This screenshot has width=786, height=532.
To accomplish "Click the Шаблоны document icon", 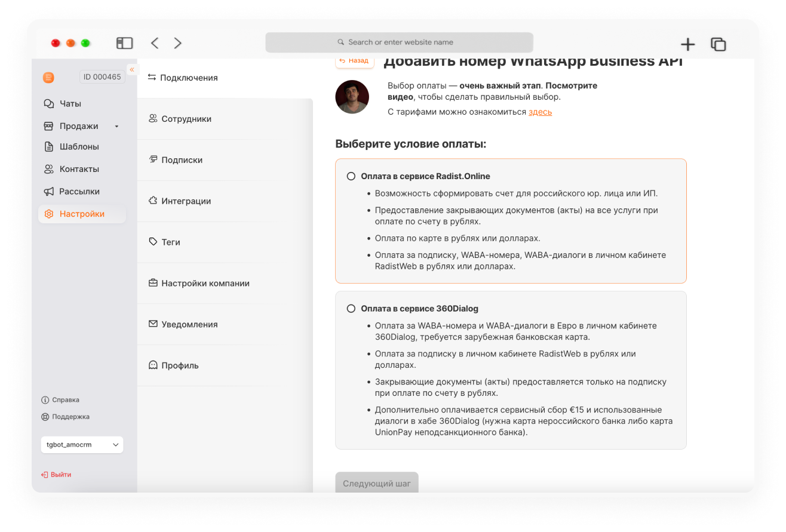I will (49, 147).
